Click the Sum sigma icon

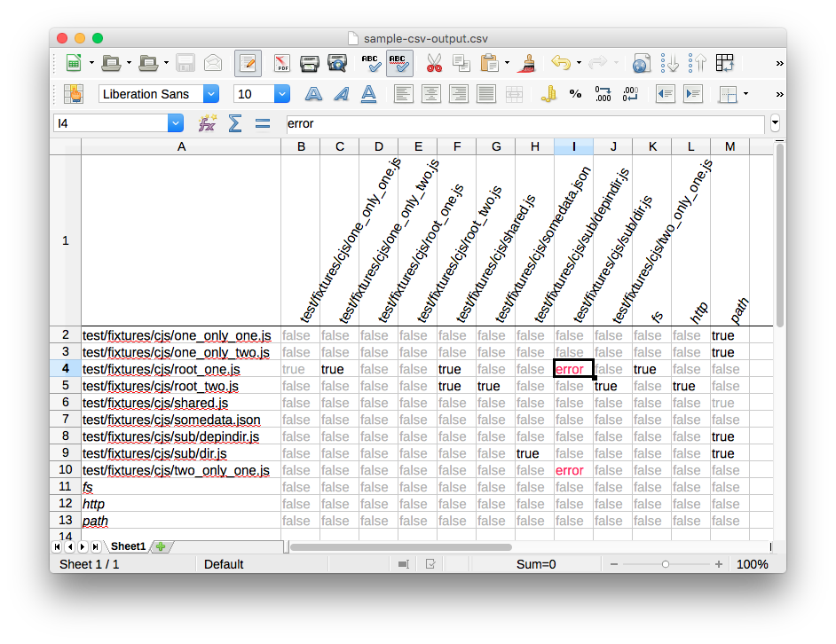click(x=234, y=123)
